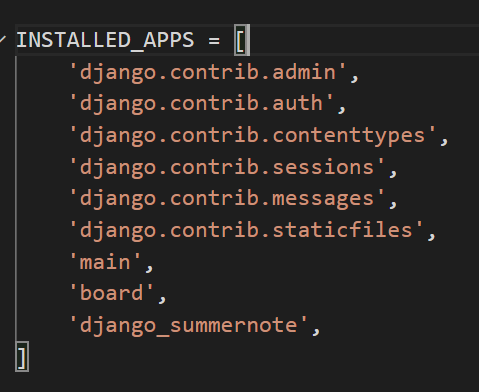Click the 'django_summernote' entry
The width and height of the screenshot is (479, 392).
[189, 326]
